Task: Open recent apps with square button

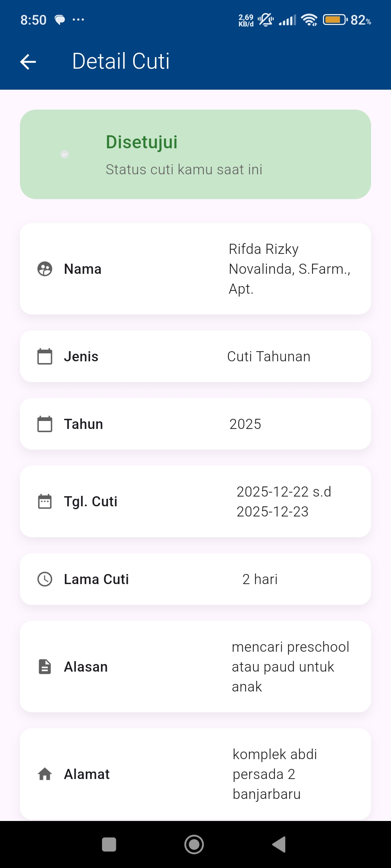Action: tap(109, 845)
